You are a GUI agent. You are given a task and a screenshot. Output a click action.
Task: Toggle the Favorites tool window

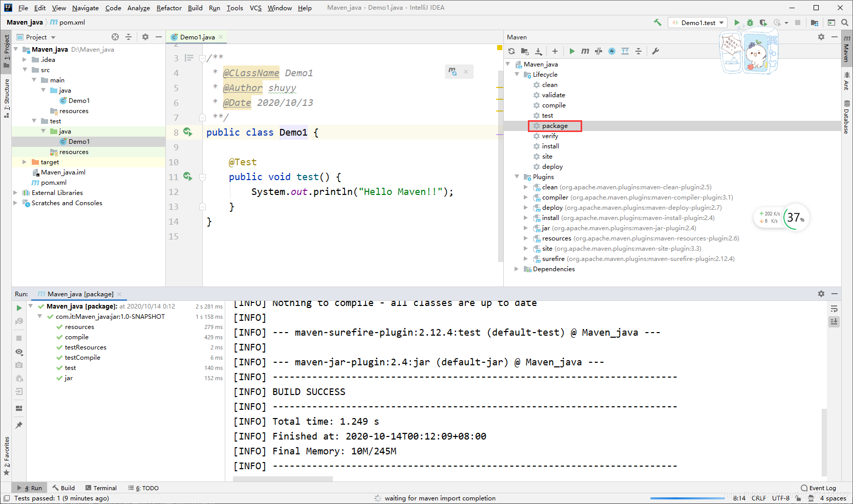[x=6, y=456]
